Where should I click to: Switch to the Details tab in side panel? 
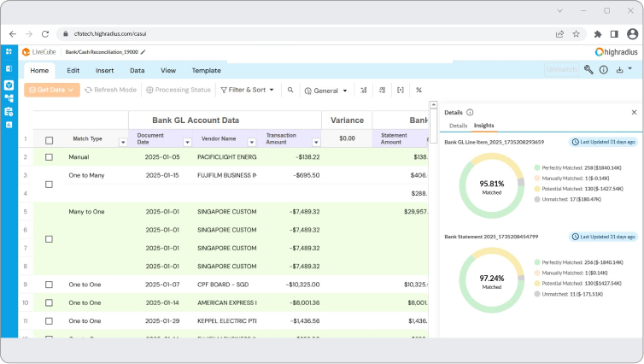(458, 126)
